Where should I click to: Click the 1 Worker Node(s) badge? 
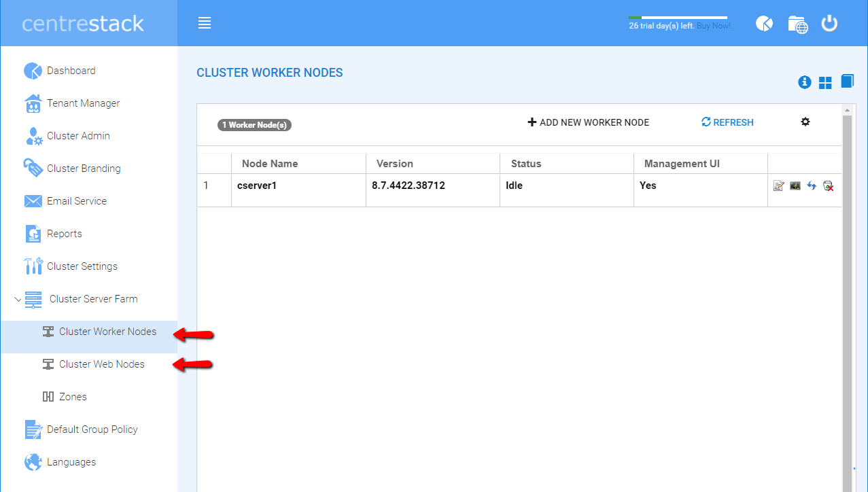tap(254, 125)
